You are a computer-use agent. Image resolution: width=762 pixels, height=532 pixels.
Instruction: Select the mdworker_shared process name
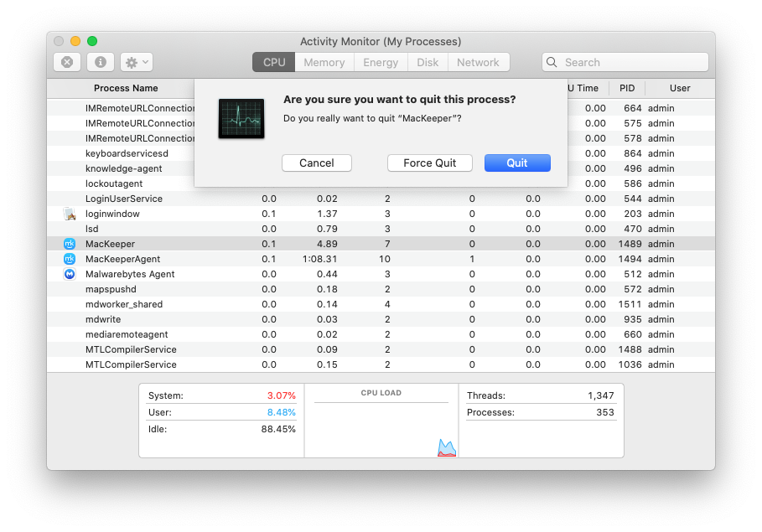click(124, 304)
